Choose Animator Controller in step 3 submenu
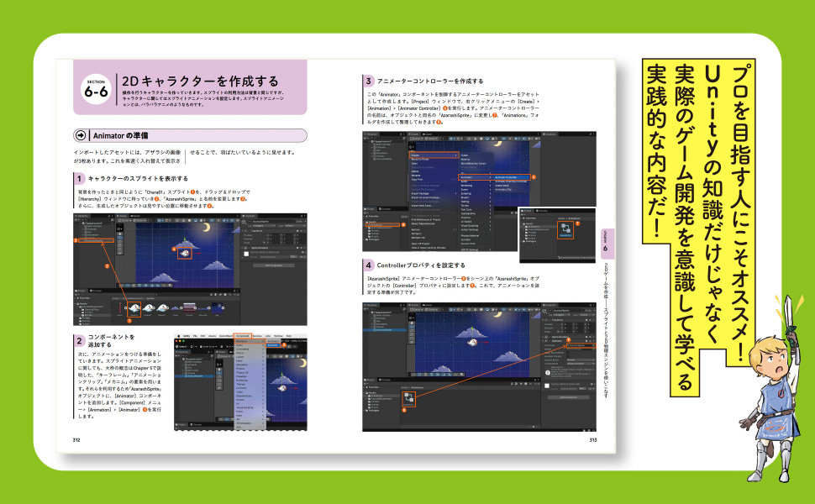 pyautogui.click(x=504, y=177)
